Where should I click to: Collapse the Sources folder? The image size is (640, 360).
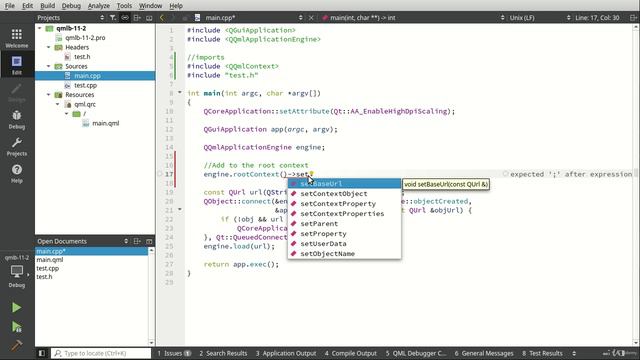pos(49,66)
